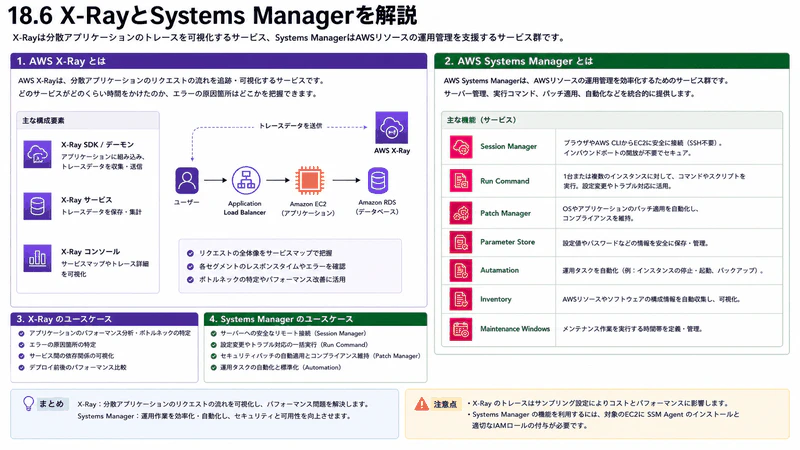Click the Parameter Store red icon
The height and width of the screenshot is (450, 800).
[461, 242]
